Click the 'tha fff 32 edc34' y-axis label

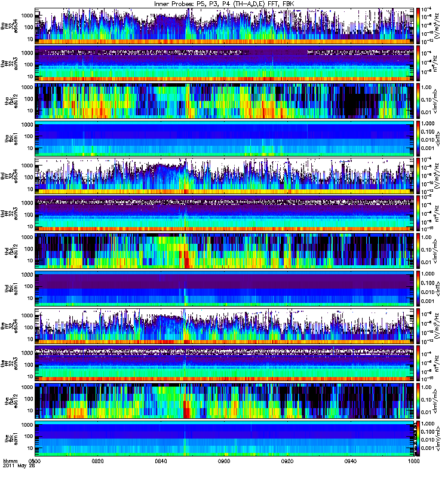coord(9,26)
